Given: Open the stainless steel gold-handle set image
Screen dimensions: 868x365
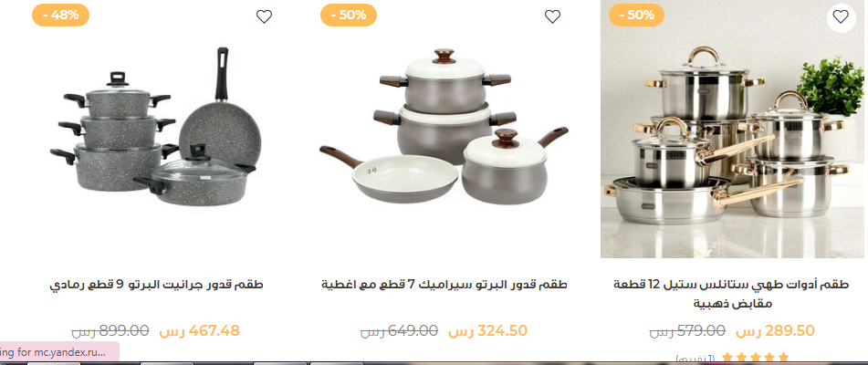Looking at the screenshot, I should point(734,129).
